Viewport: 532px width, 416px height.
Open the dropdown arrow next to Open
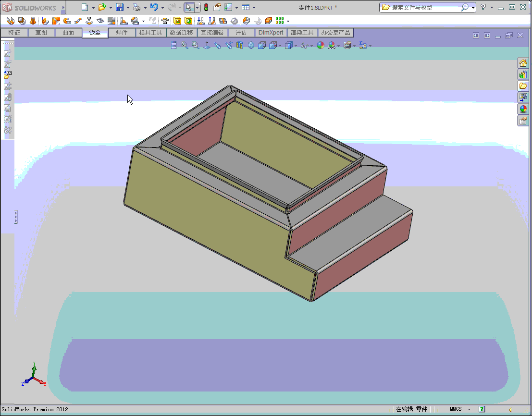(111, 8)
